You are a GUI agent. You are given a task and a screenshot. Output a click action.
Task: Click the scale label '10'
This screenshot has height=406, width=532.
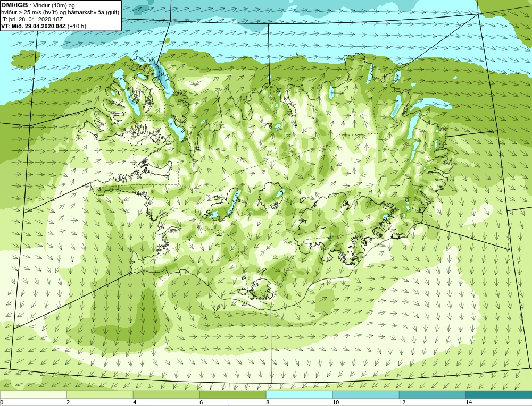(x=336, y=402)
